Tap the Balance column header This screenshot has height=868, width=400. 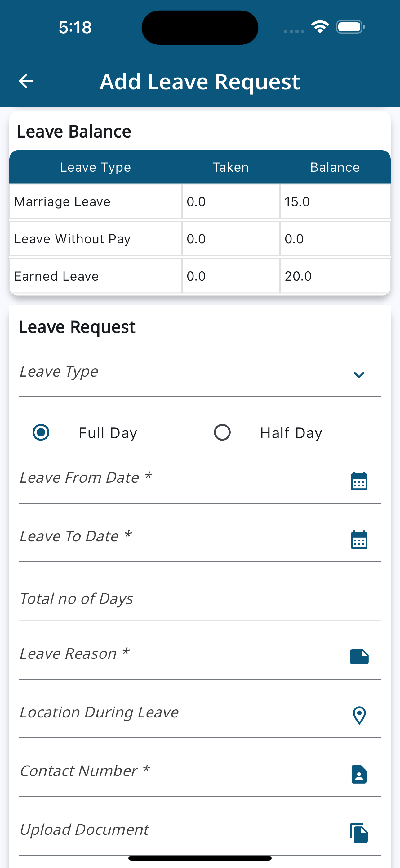click(335, 167)
